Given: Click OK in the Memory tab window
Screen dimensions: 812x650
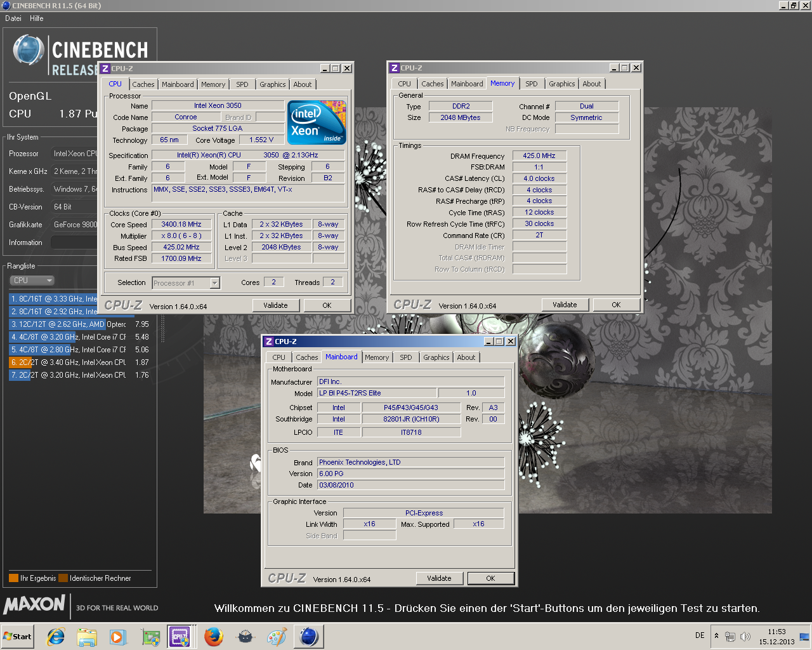Looking at the screenshot, I should [x=616, y=305].
